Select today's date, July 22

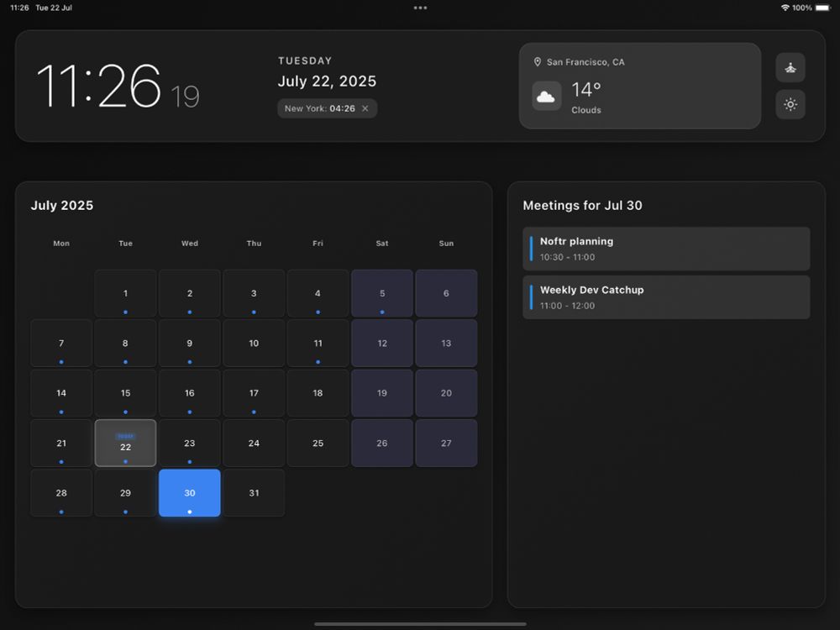pyautogui.click(x=125, y=443)
